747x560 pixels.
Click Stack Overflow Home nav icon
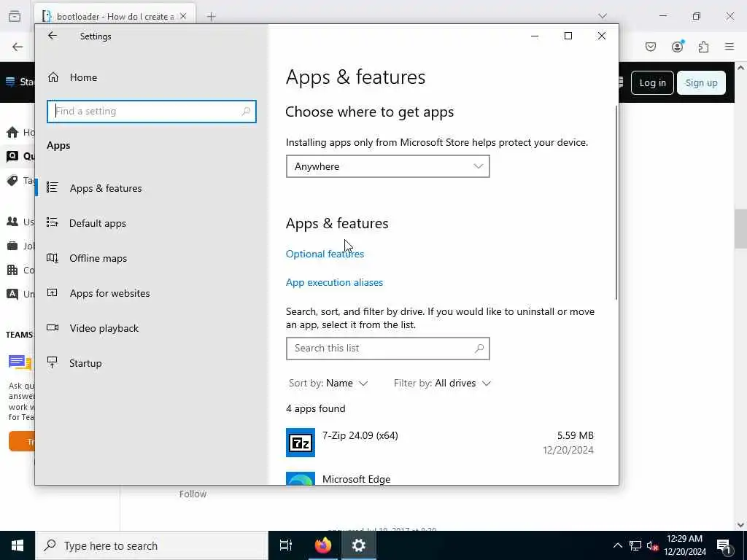click(x=13, y=132)
